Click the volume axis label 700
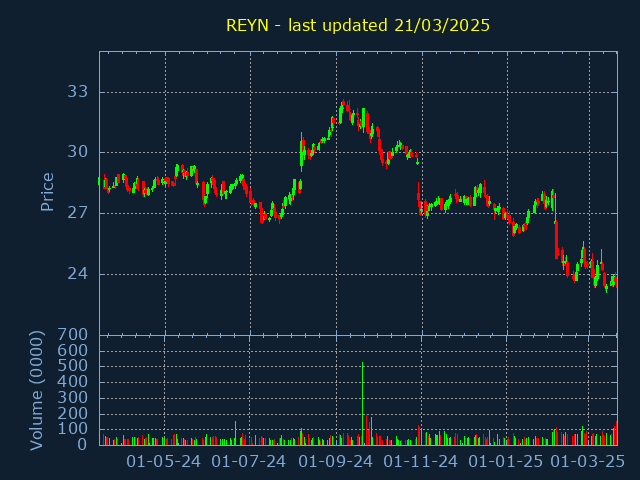The image size is (640, 480). [x=73, y=335]
